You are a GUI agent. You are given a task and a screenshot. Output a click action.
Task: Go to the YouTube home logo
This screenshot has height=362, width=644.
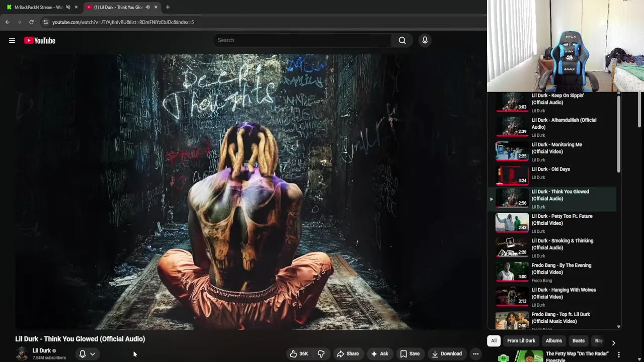point(39,41)
